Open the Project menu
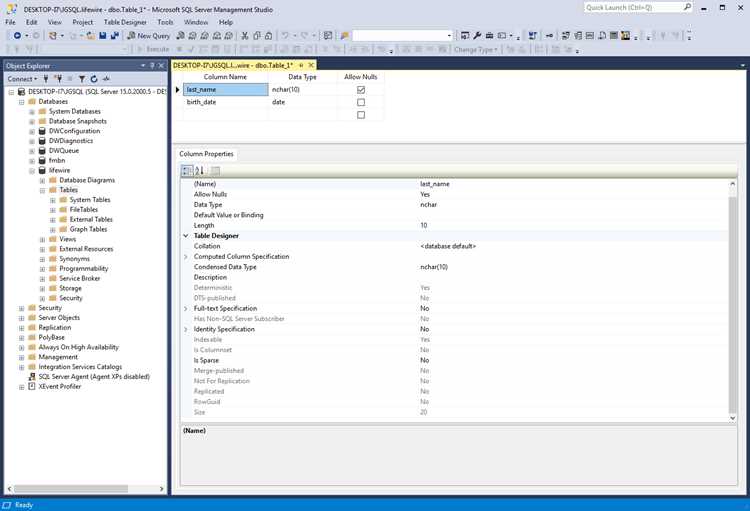The width and height of the screenshot is (750, 511). coord(82,22)
